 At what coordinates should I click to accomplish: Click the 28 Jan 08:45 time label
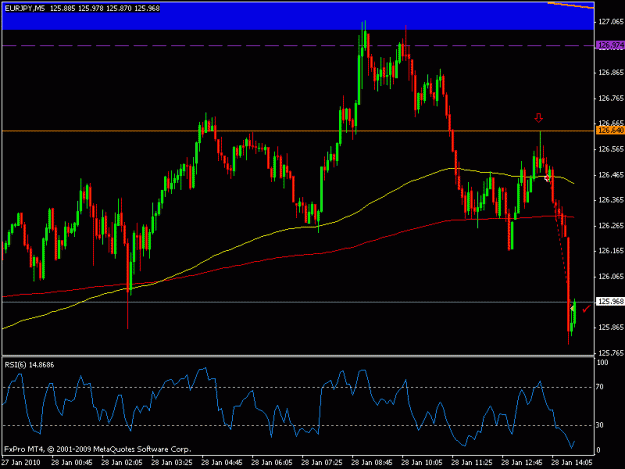pyautogui.click(x=372, y=462)
